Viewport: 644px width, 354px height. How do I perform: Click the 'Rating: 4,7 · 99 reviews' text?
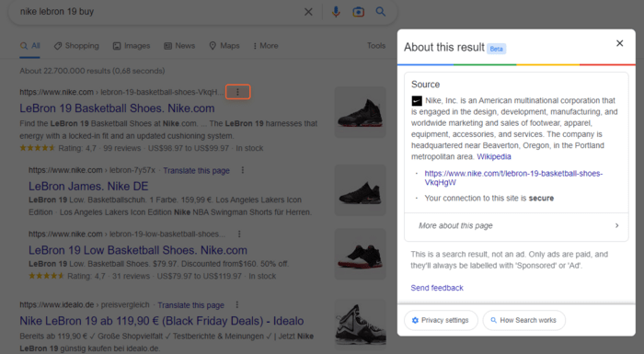point(99,148)
